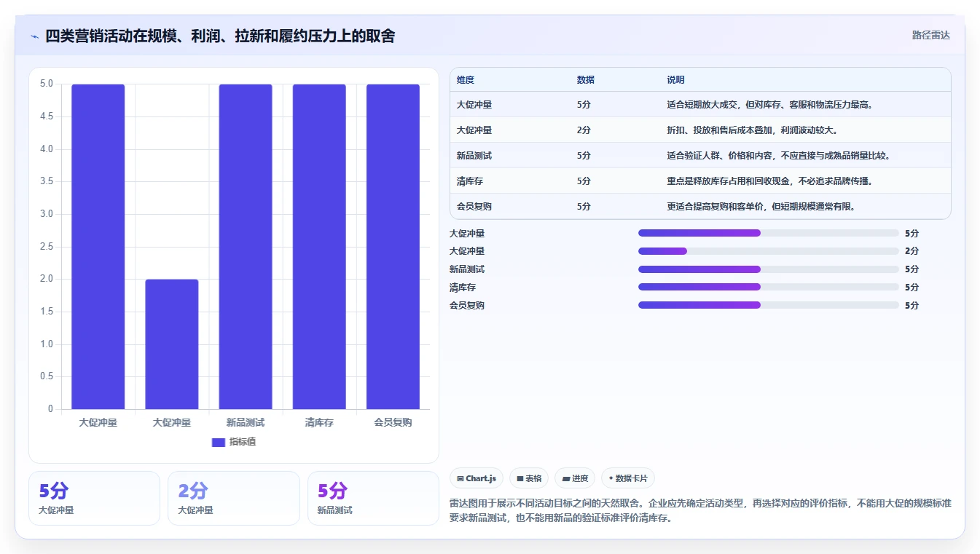The image size is (980, 554).
Task: Click the 数据 column header in the table
Action: click(x=586, y=80)
